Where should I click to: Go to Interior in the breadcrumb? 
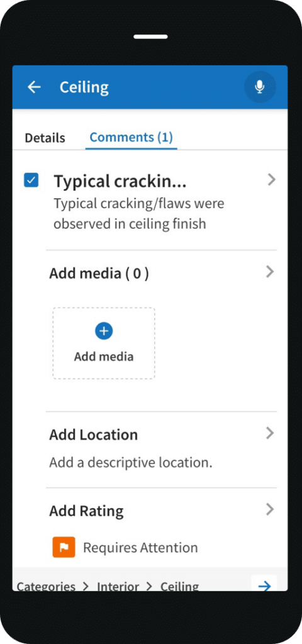[x=118, y=586]
